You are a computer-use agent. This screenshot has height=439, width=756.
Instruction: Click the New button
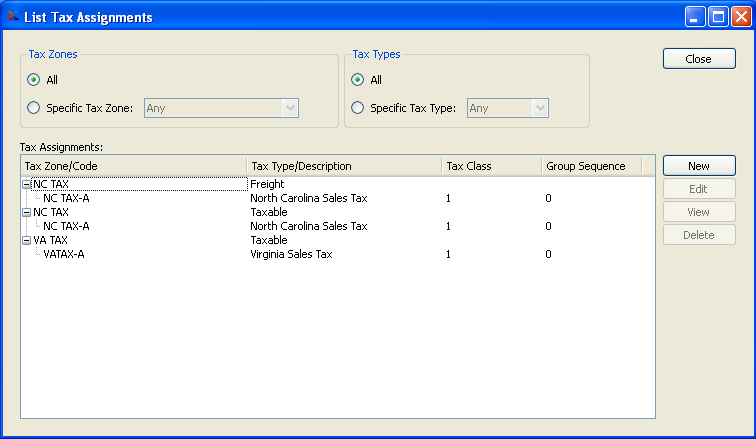(x=699, y=166)
